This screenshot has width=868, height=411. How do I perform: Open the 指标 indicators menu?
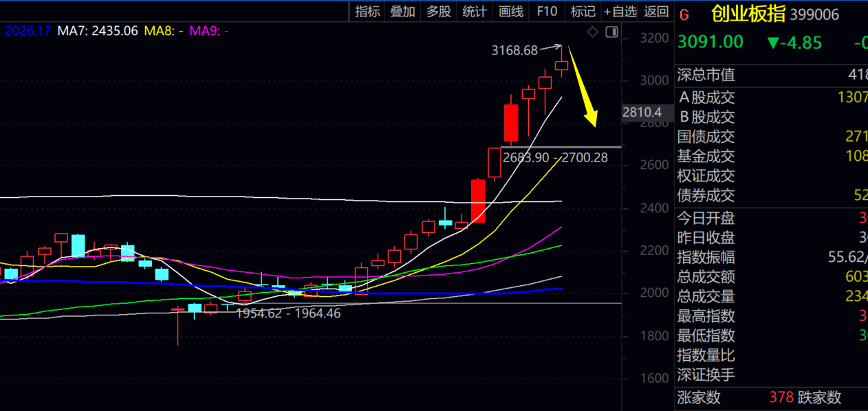367,11
